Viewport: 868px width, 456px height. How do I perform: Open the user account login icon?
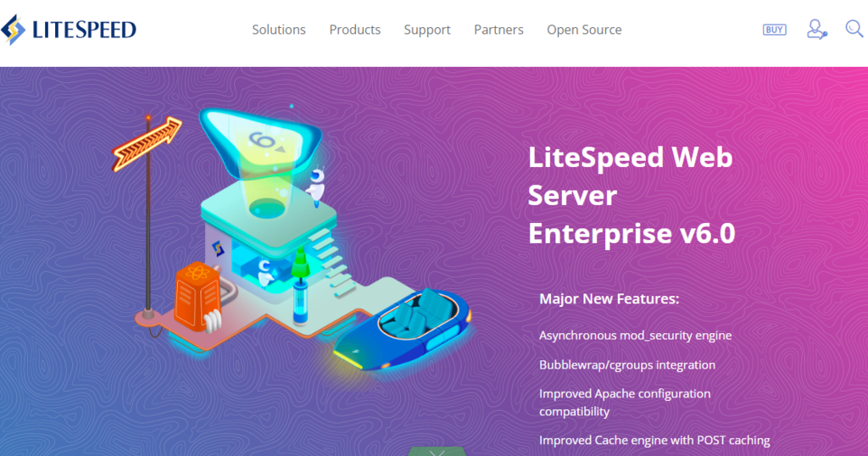point(816,30)
